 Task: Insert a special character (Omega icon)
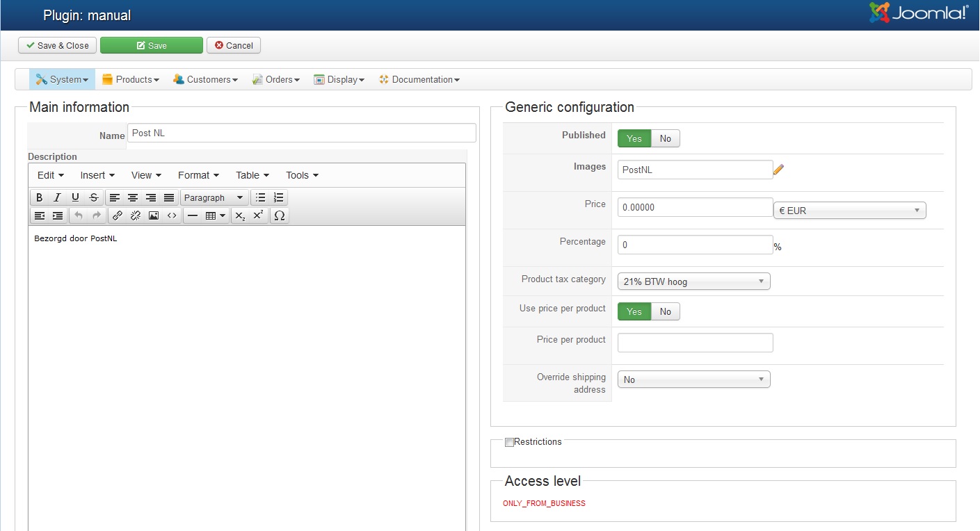point(279,216)
